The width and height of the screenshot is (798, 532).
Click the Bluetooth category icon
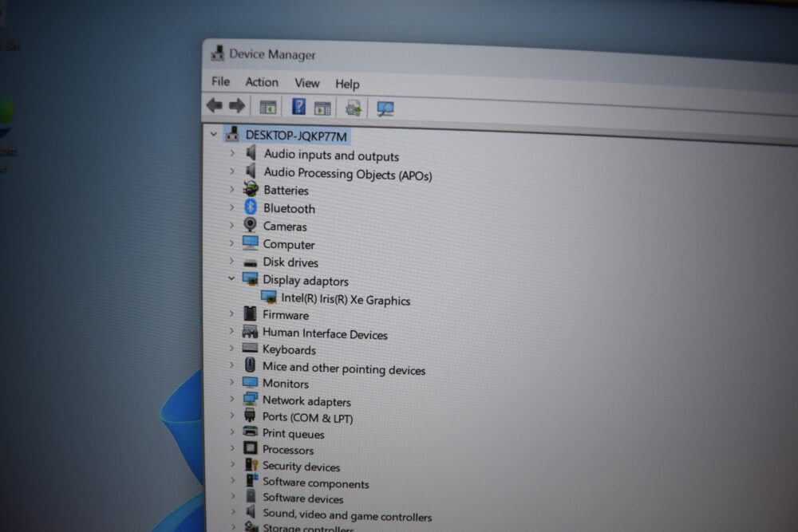tap(251, 207)
